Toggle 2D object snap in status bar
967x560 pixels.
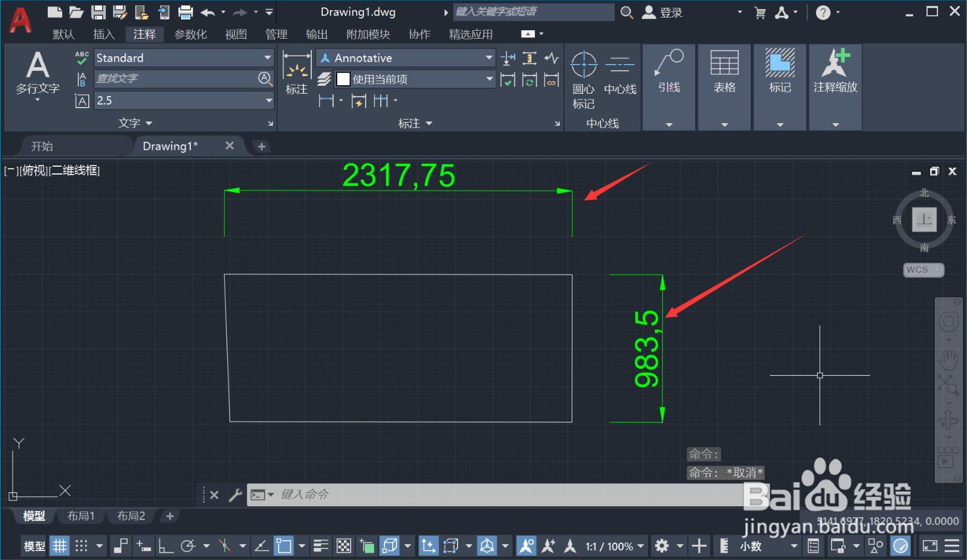(x=283, y=546)
